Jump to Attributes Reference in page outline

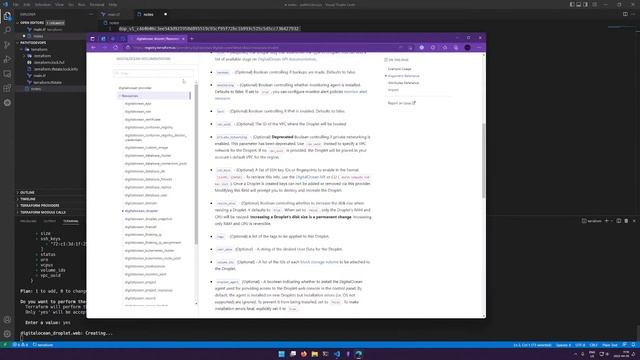coord(403,83)
